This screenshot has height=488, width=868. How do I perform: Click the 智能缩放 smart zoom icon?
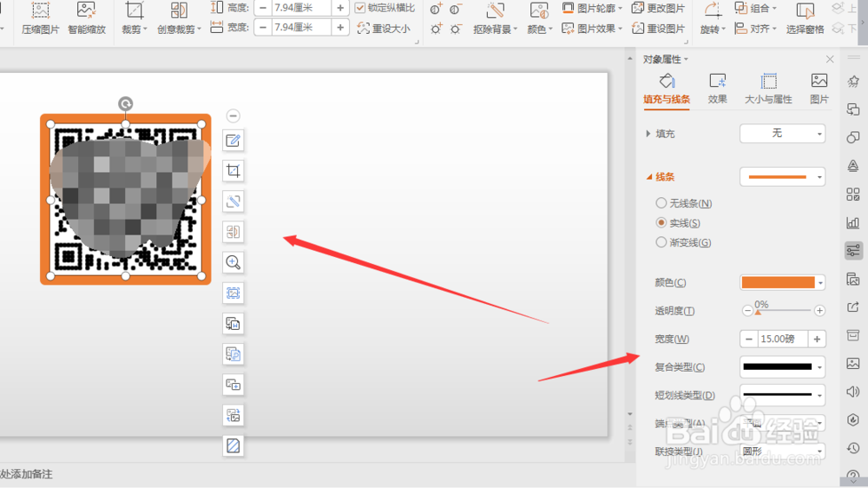point(86,18)
